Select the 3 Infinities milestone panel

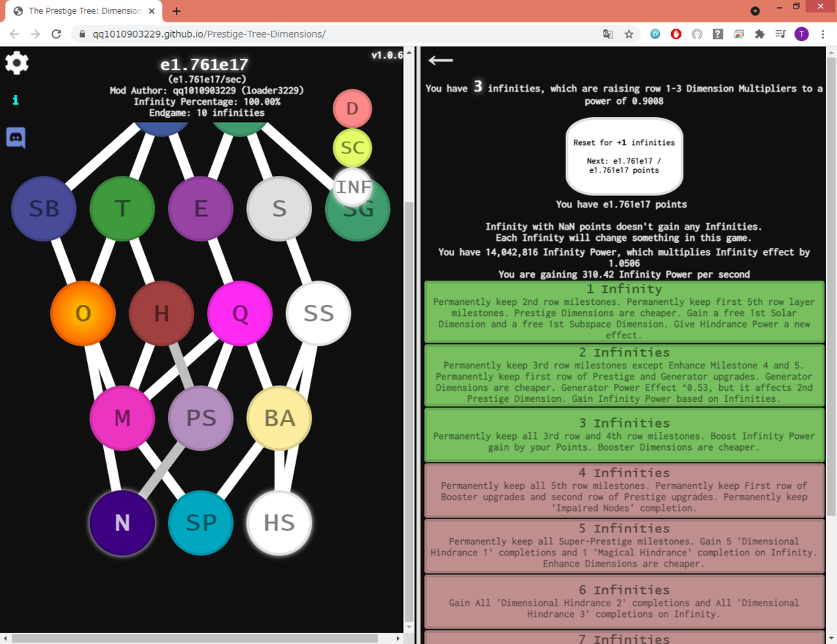click(x=624, y=435)
